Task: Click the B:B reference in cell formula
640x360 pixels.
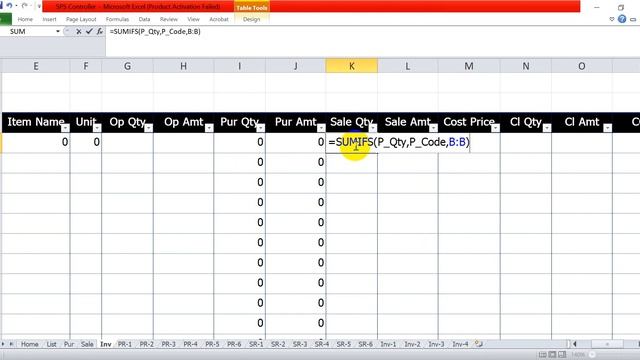Action: (457, 142)
